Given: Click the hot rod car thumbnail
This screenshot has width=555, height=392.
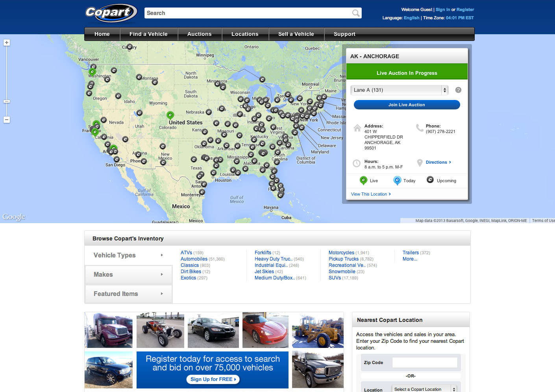Looking at the screenshot, I should tap(160, 330).
